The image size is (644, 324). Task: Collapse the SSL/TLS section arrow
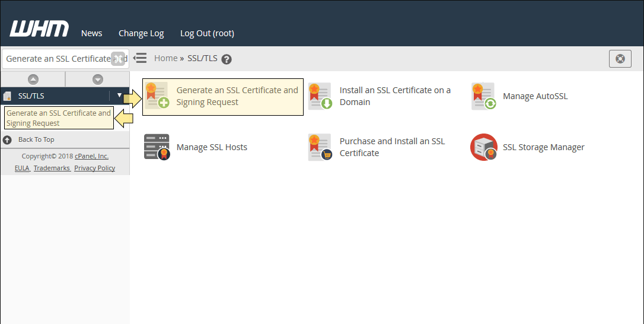coord(120,96)
